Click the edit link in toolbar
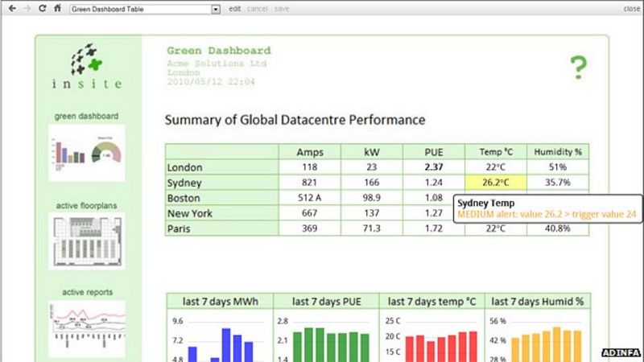The height and width of the screenshot is (362, 644). click(234, 9)
